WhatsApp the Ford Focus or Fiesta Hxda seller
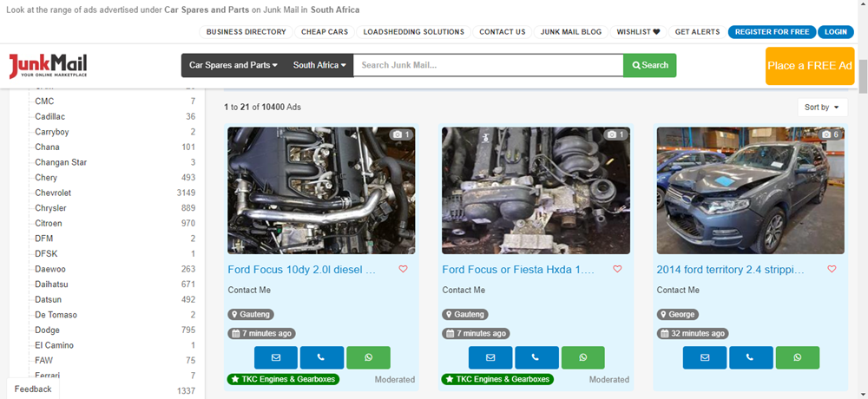The width and height of the screenshot is (868, 399). (x=583, y=357)
